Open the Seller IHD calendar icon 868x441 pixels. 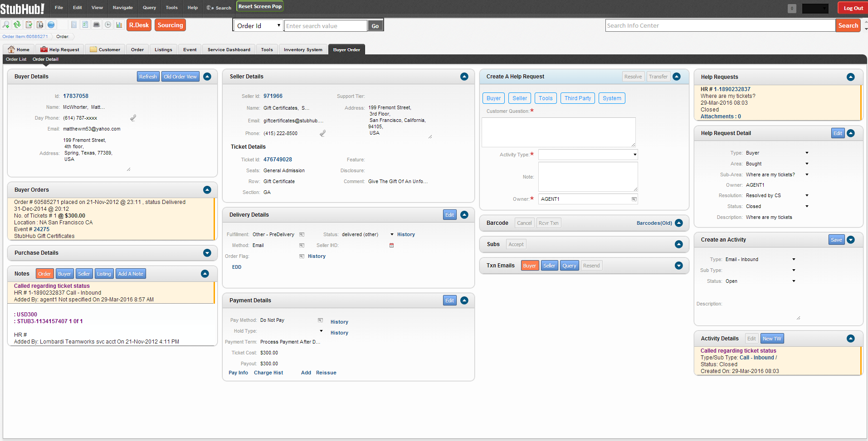(392, 246)
